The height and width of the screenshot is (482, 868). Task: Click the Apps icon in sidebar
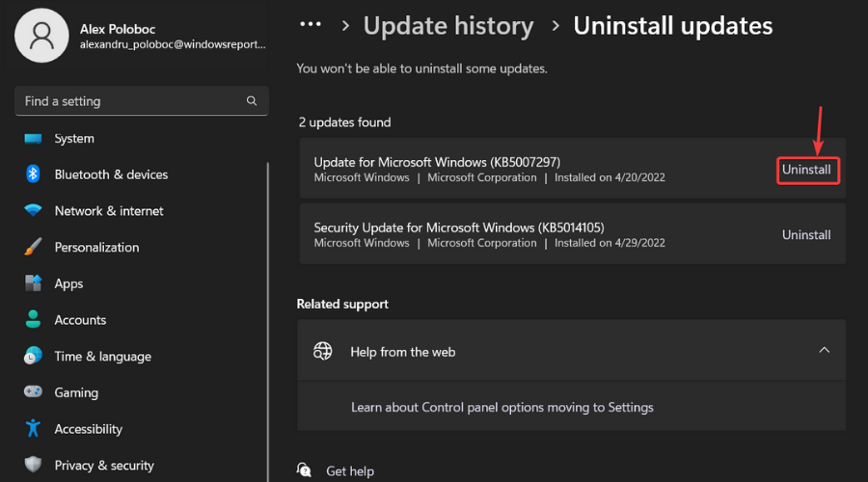pyautogui.click(x=33, y=282)
